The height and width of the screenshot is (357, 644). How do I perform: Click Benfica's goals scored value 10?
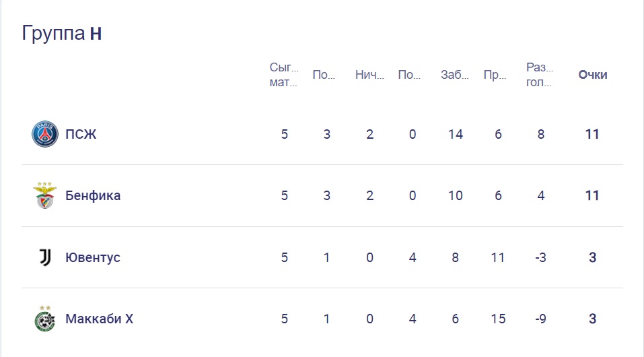(456, 196)
